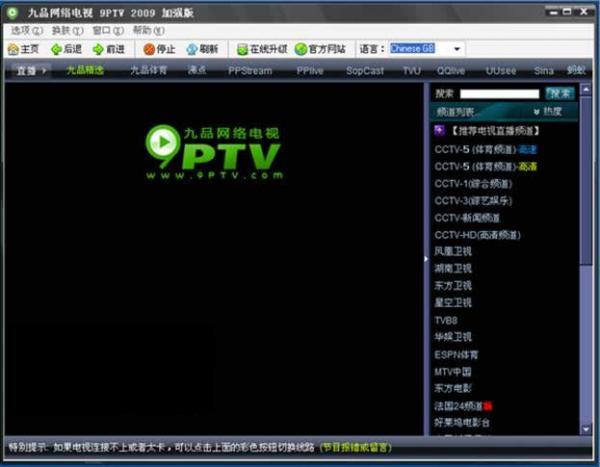This screenshot has width=600, height=467.
Task: Click the 频道列表 header
Action: point(455,112)
